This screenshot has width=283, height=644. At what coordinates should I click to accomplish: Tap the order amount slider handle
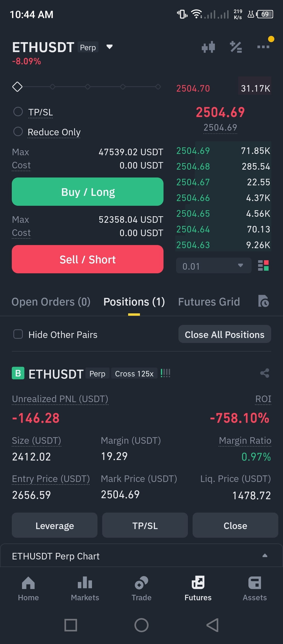[x=17, y=87]
